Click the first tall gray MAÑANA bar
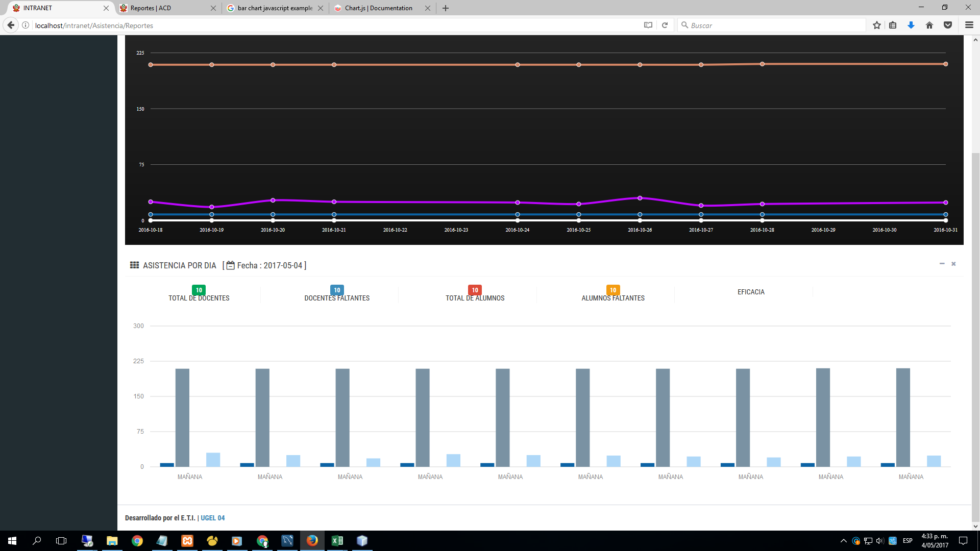 (x=182, y=417)
